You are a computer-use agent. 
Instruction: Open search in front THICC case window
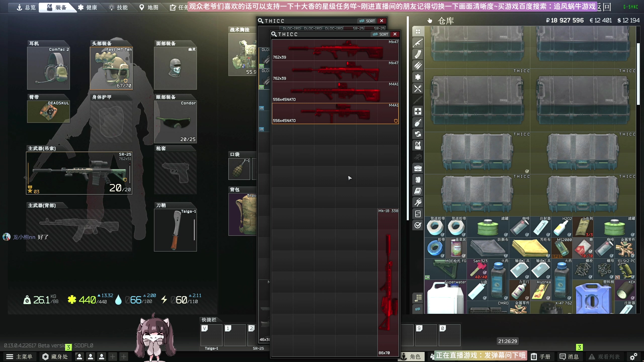click(274, 34)
